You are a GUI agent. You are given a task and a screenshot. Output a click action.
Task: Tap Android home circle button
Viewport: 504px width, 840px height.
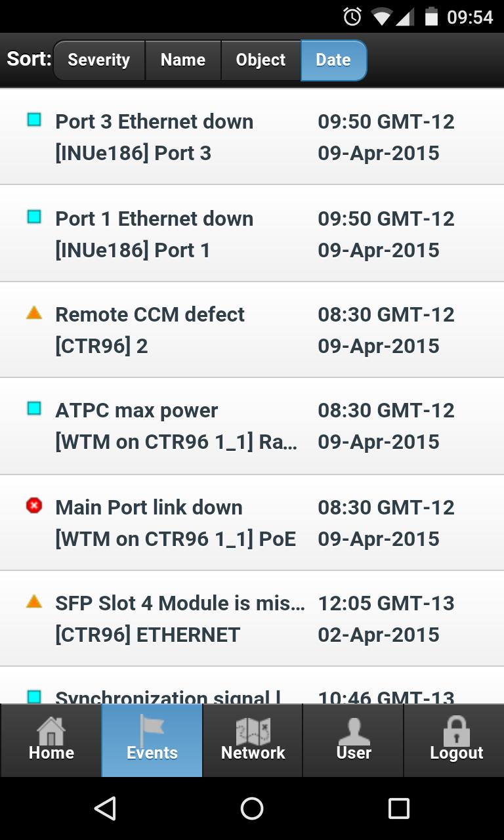coord(252,808)
